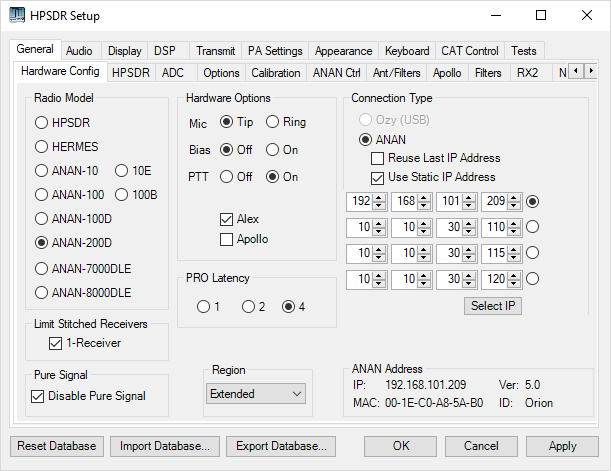Viewport: 611px width, 471px height.
Task: Open the ANAN Ctrl sub-tab
Action: point(337,73)
